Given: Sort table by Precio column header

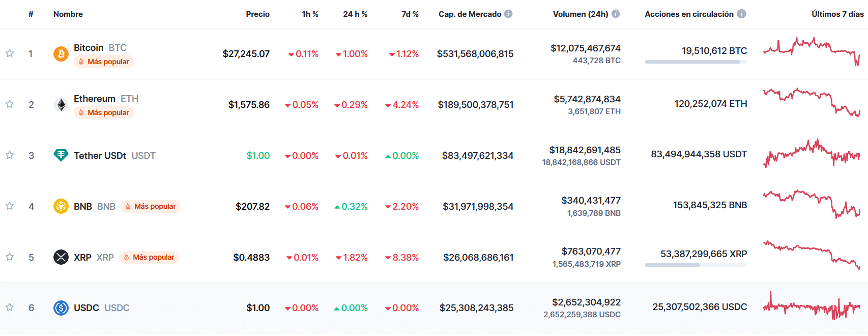Looking at the screenshot, I should pyautogui.click(x=257, y=14).
